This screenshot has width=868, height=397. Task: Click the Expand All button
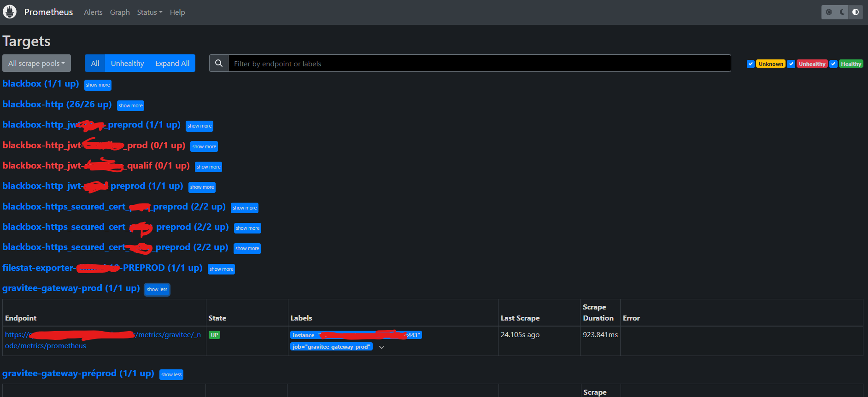pos(172,63)
